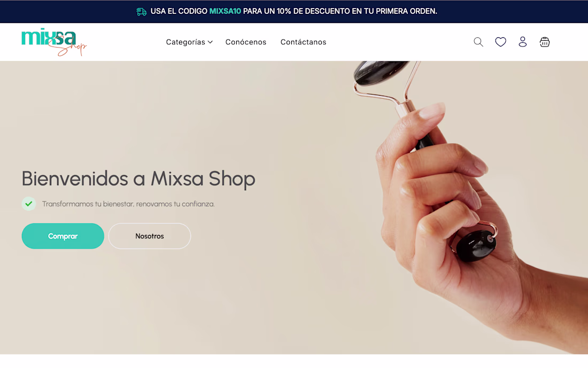Viewport: 588px width, 368px height.
Task: Open the user account icon
Action: pyautogui.click(x=522, y=42)
